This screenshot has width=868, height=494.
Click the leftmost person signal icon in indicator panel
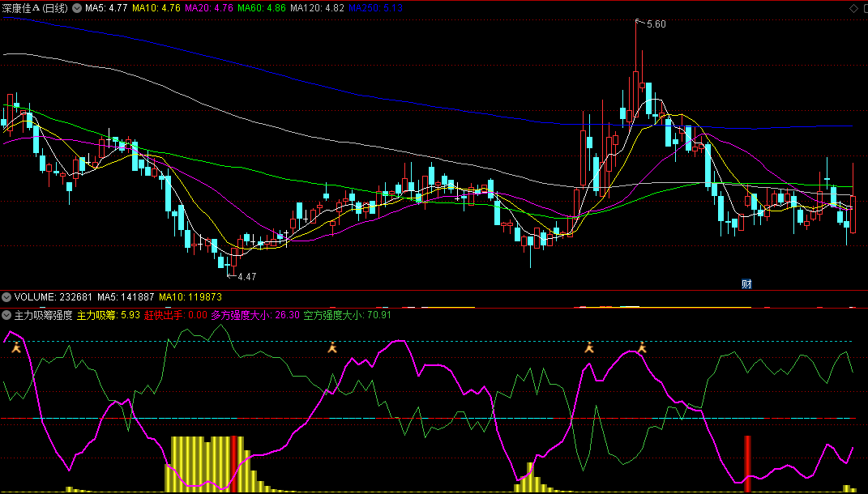point(16,348)
